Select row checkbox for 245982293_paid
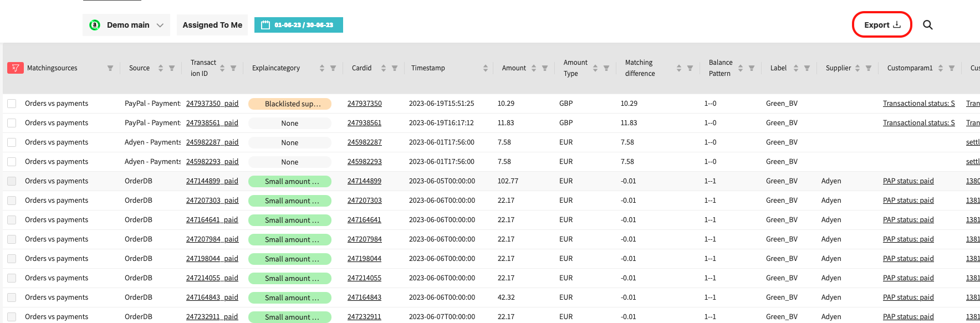This screenshot has height=323, width=980. [12, 162]
